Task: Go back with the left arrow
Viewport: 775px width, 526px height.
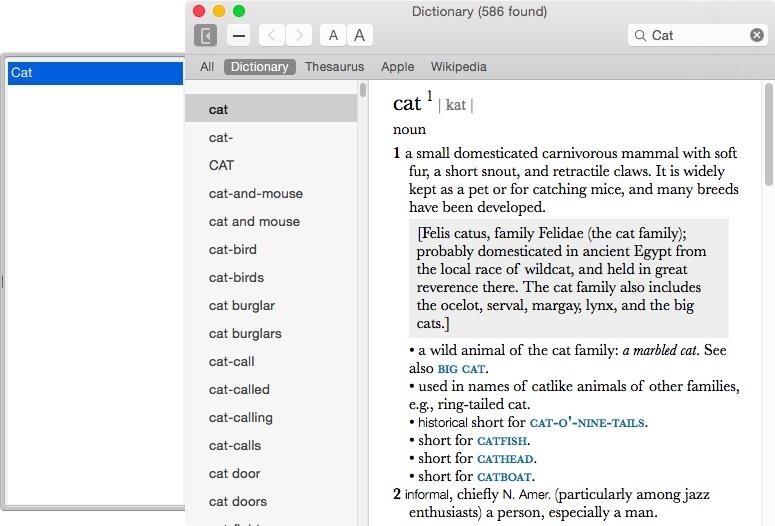Action: tap(272, 36)
